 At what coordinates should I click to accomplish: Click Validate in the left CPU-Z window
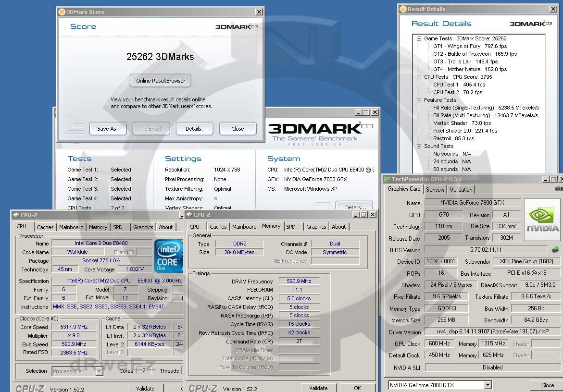145,388
